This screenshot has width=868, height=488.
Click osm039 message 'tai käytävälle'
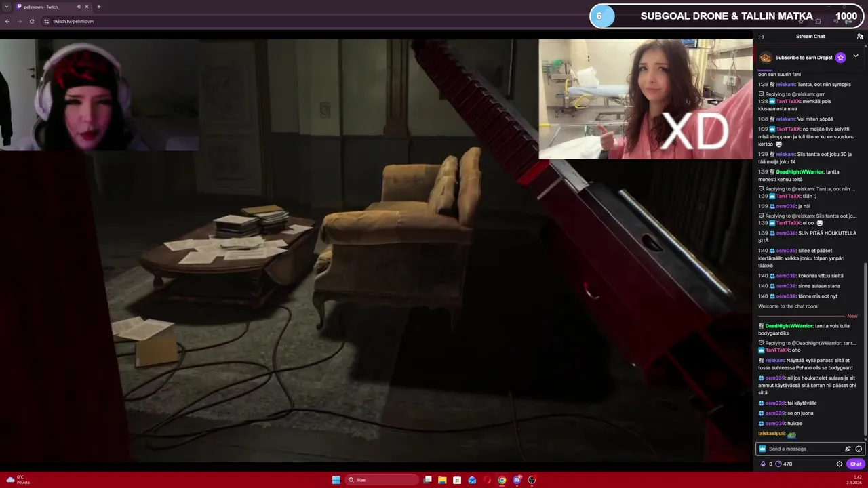802,403
